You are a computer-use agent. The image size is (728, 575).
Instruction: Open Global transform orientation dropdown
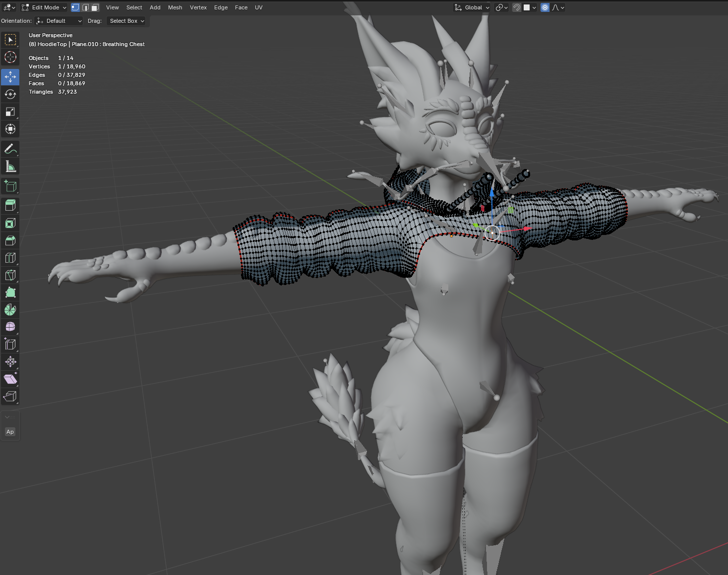(472, 7)
